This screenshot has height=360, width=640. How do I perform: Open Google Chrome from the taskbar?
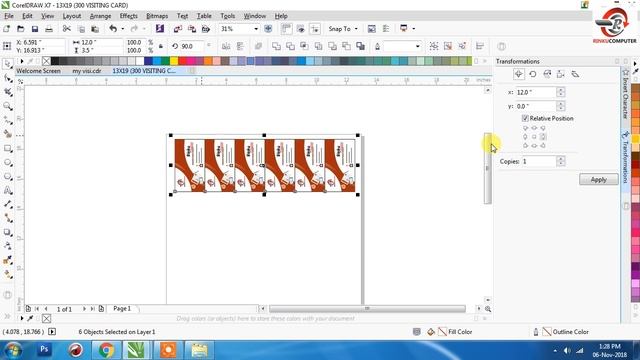coord(106,350)
